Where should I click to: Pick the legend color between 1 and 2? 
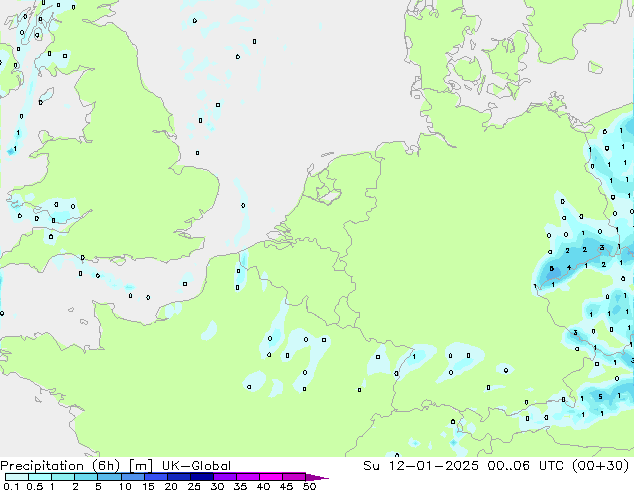click(x=63, y=477)
